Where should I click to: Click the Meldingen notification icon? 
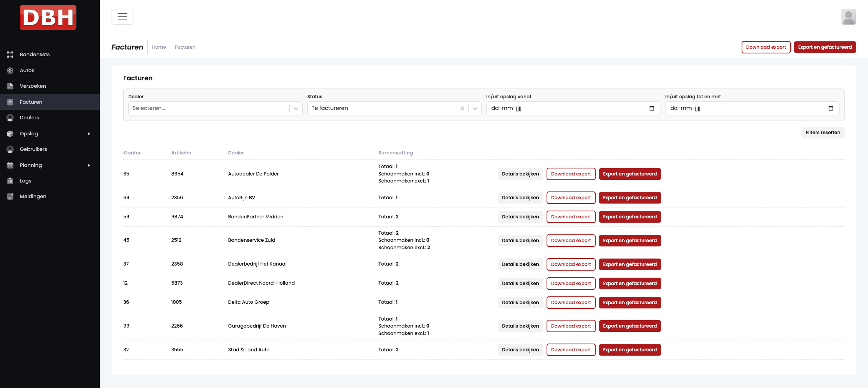pos(10,197)
